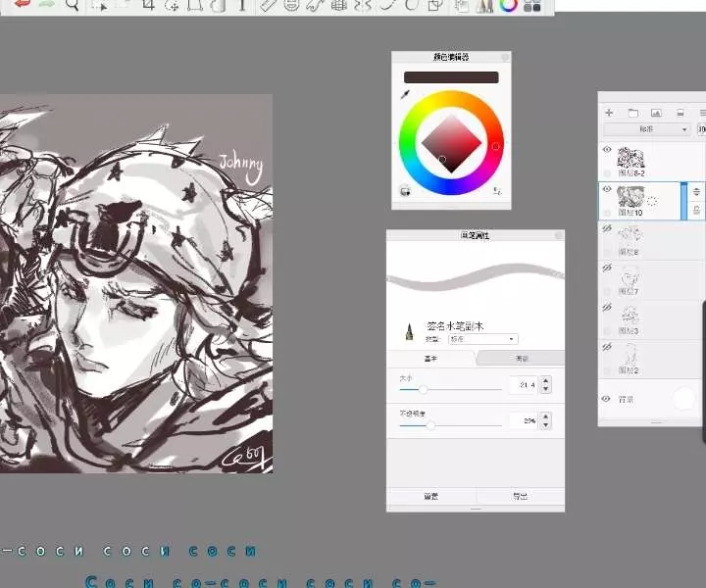Viewport: 706px width, 588px height.
Task: Enable the Predictive Stroke tool
Action: 411,6
